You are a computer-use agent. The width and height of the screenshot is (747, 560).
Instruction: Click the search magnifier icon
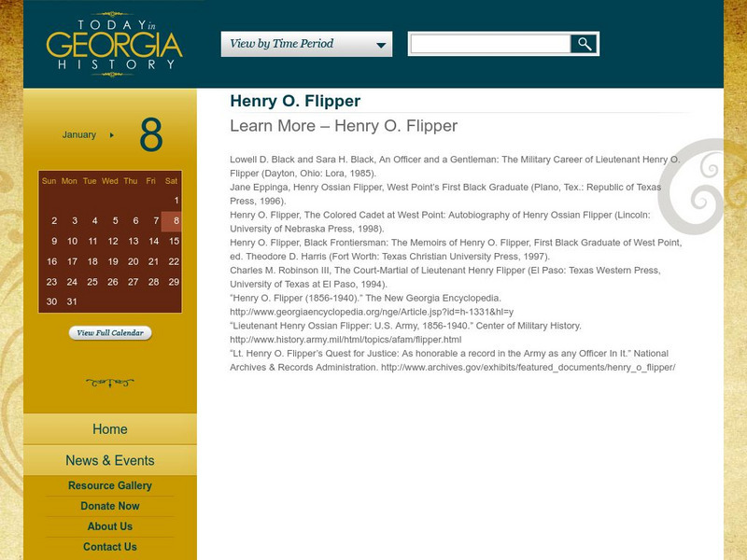585,44
